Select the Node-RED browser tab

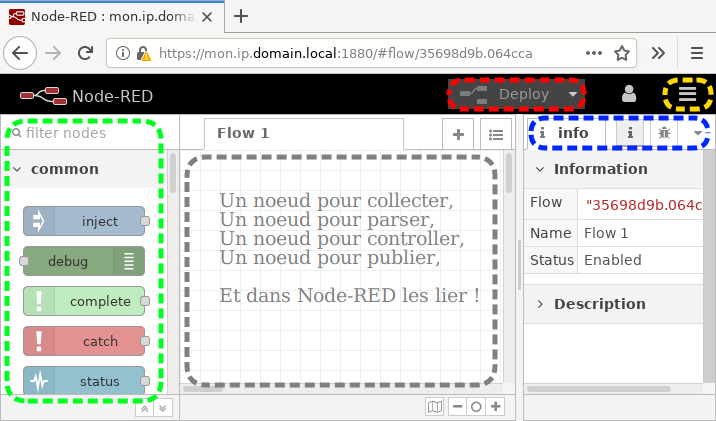112,16
